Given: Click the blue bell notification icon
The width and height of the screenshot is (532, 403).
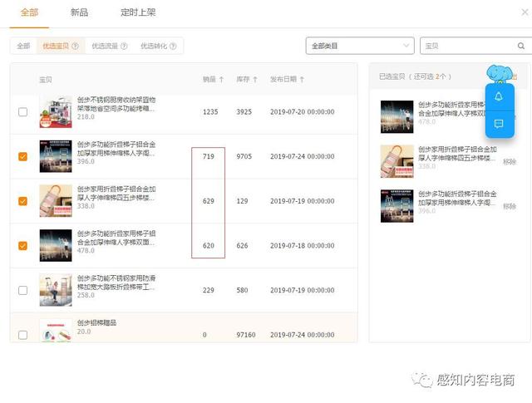Looking at the screenshot, I should click(x=499, y=96).
